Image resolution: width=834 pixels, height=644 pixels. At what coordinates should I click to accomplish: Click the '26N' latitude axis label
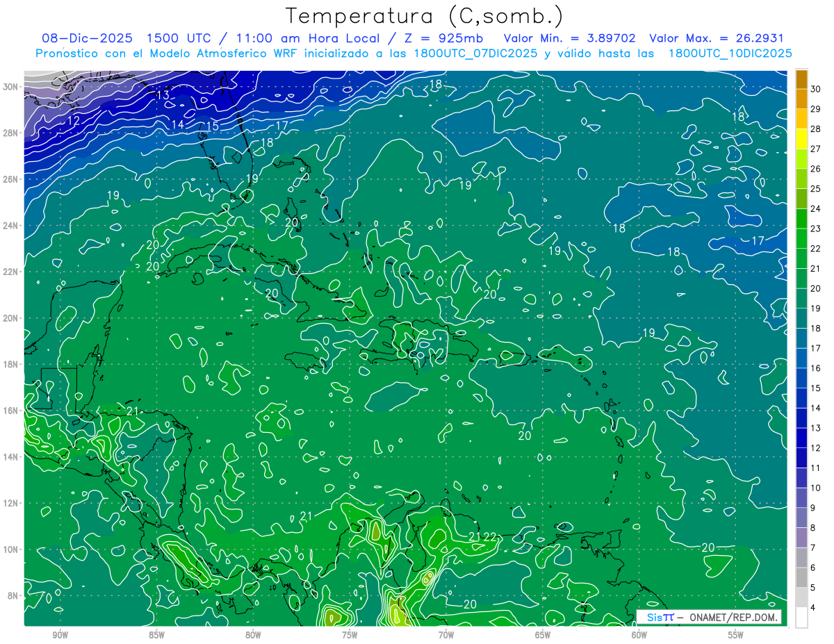(x=10, y=179)
